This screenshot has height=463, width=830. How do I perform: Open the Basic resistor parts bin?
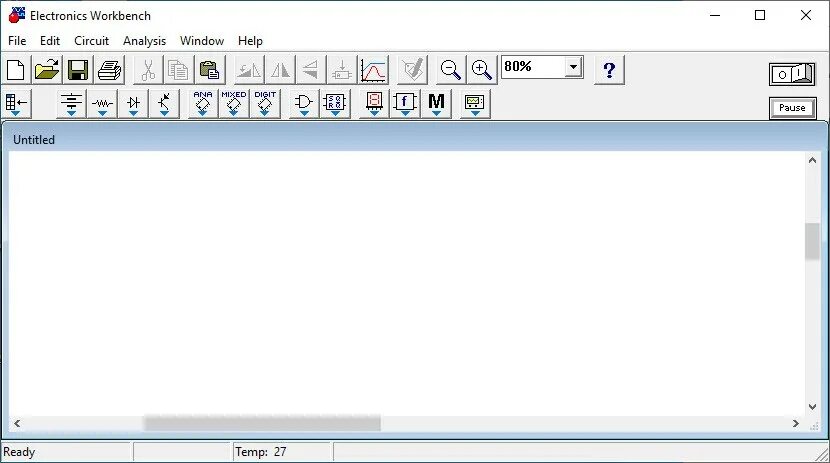(102, 104)
